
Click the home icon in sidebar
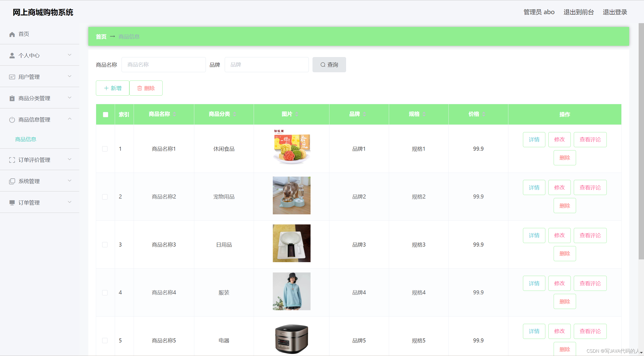[12, 34]
